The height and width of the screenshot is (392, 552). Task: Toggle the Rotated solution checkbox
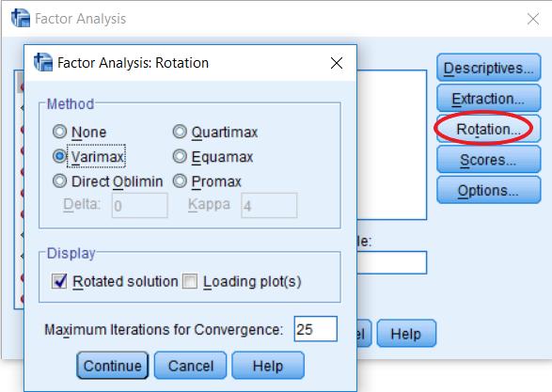point(59,281)
